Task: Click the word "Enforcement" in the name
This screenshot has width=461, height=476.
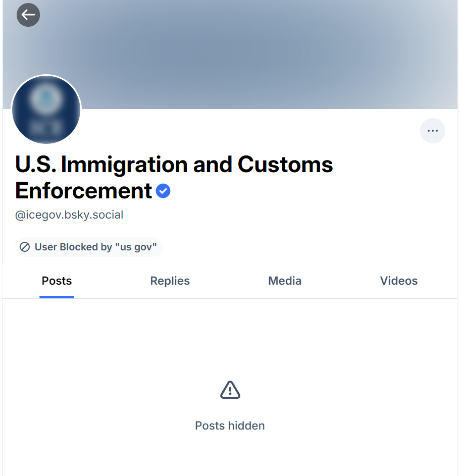Action: pyautogui.click(x=84, y=191)
